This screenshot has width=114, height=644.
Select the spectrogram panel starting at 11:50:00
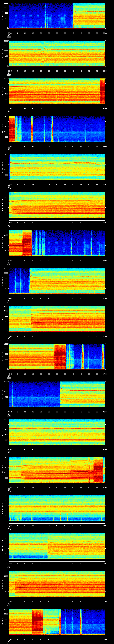point(57,508)
